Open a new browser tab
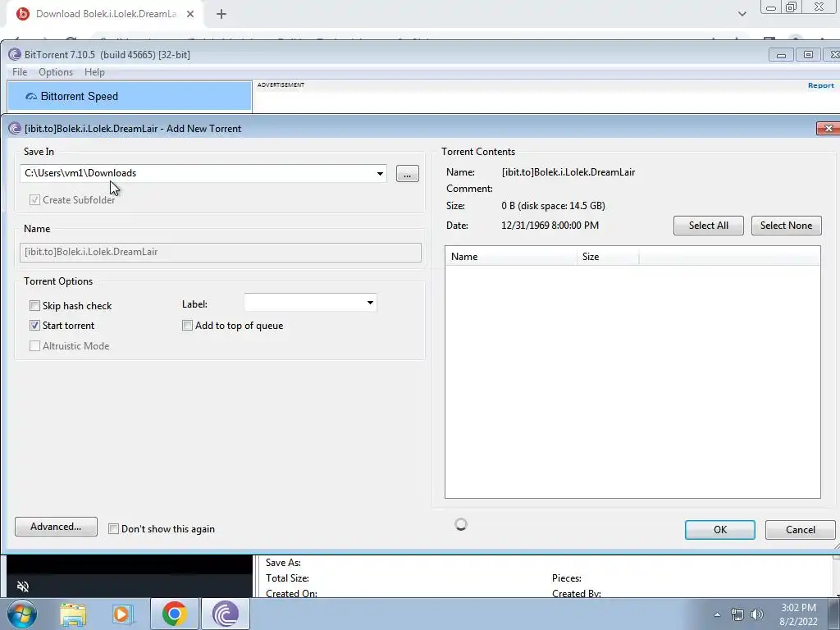This screenshot has width=840, height=630. pos(221,14)
